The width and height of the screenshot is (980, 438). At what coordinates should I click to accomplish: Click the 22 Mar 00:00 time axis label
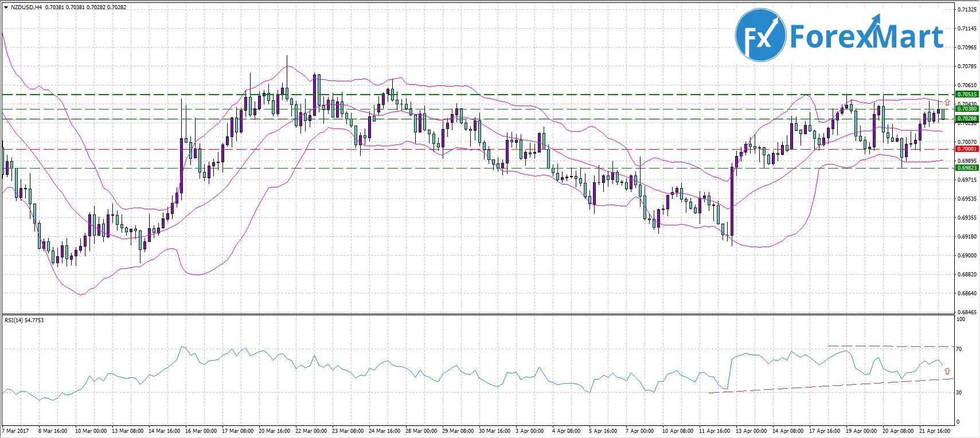[312, 431]
